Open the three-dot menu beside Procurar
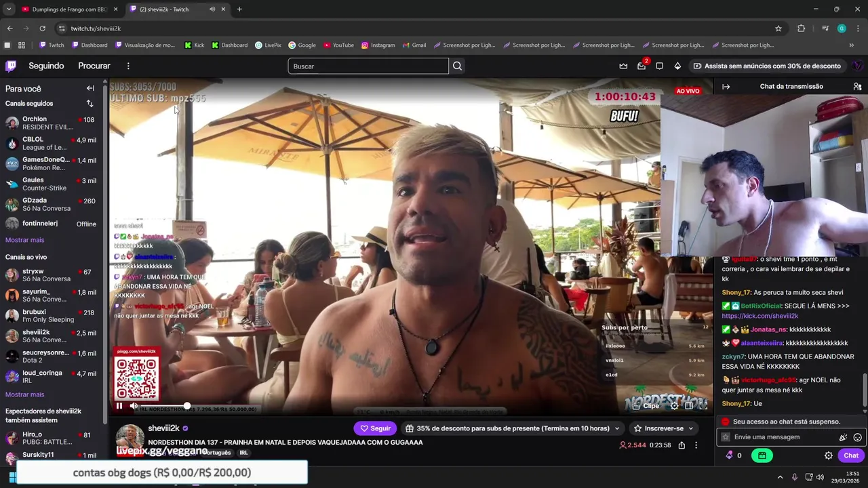 click(128, 66)
